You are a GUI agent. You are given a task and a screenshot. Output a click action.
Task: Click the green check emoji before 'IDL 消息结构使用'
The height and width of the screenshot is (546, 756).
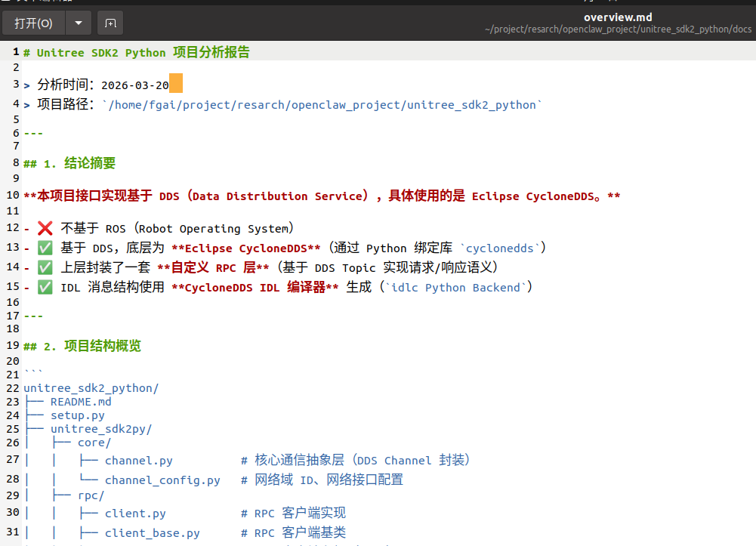[45, 287]
